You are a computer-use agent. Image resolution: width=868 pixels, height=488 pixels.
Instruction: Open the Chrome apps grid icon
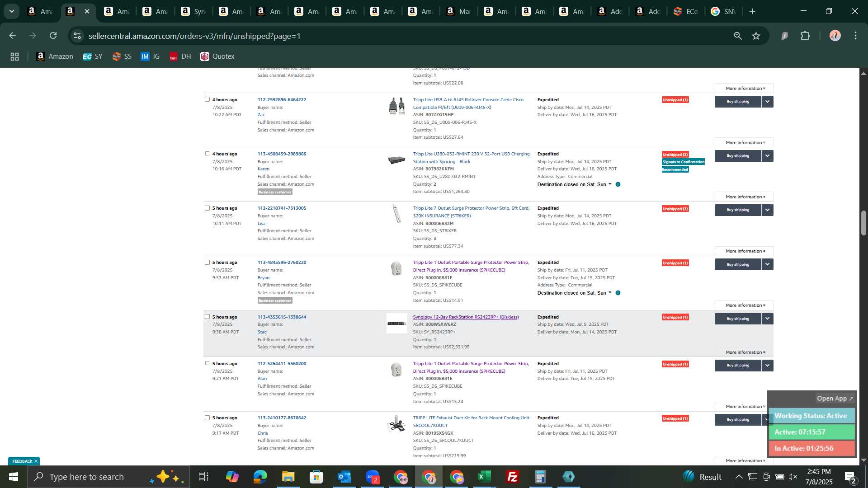(14, 56)
